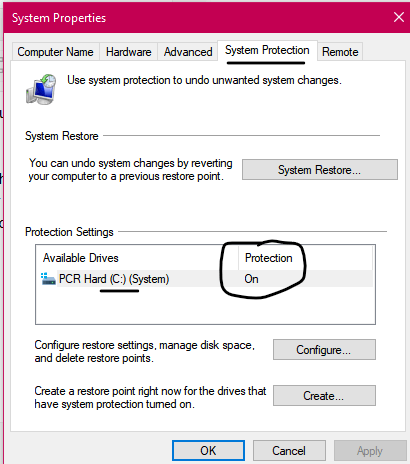Open Configure... restore settings
The height and width of the screenshot is (464, 410).
click(324, 350)
